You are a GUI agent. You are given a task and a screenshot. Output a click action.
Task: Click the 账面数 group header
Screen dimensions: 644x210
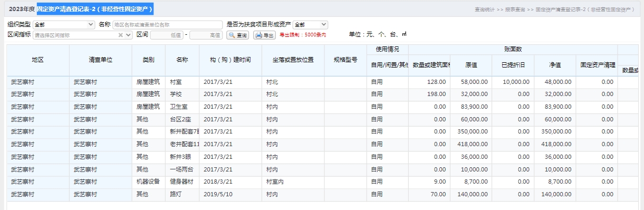click(513, 49)
